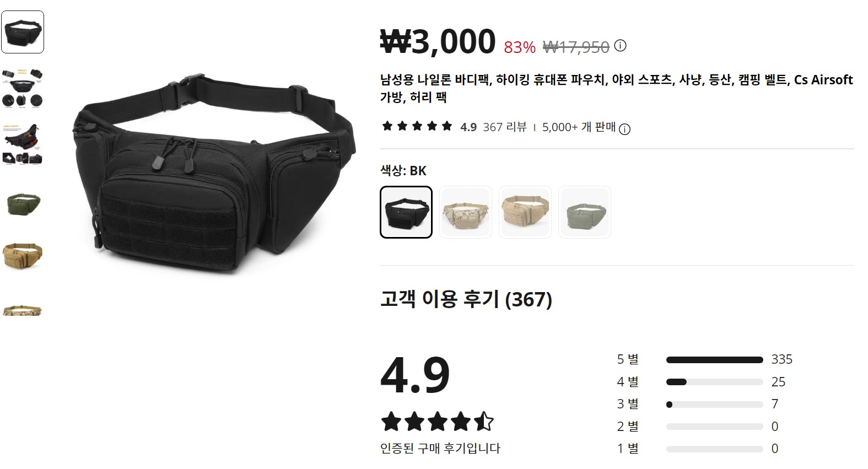Select the camouflage color option
Image resolution: width=868 pixels, height=469 pixels.
(466, 212)
